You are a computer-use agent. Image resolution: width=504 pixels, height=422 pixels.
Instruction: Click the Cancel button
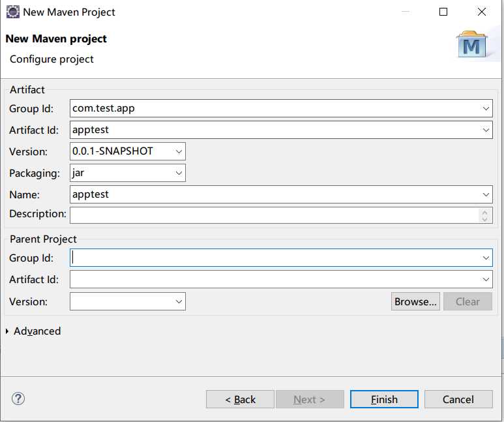click(458, 399)
